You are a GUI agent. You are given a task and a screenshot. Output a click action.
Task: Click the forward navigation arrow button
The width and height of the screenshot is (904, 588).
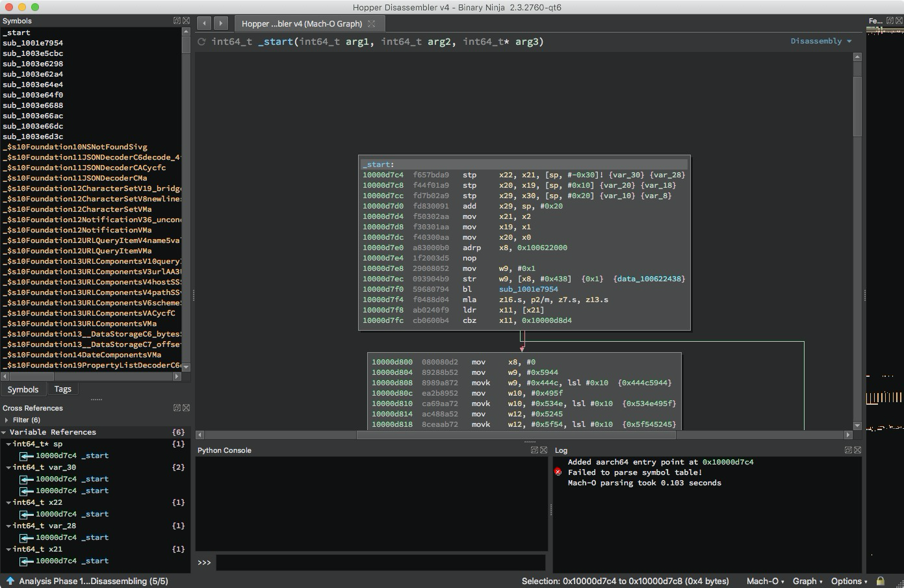[x=221, y=23]
